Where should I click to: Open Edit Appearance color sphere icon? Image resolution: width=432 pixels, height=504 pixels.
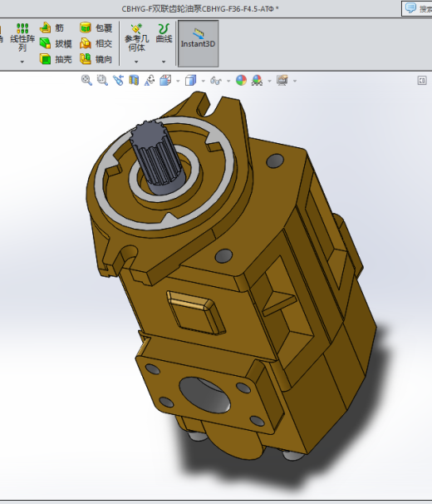[241, 80]
